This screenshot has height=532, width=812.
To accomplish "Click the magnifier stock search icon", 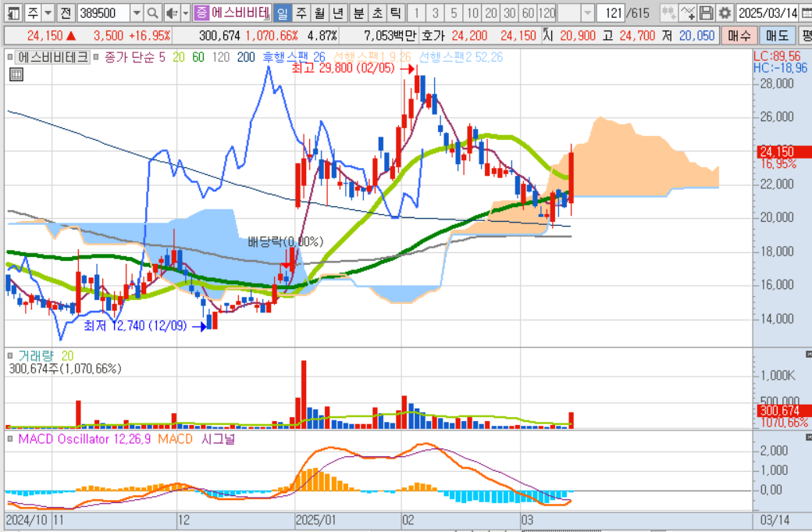I will click(152, 13).
